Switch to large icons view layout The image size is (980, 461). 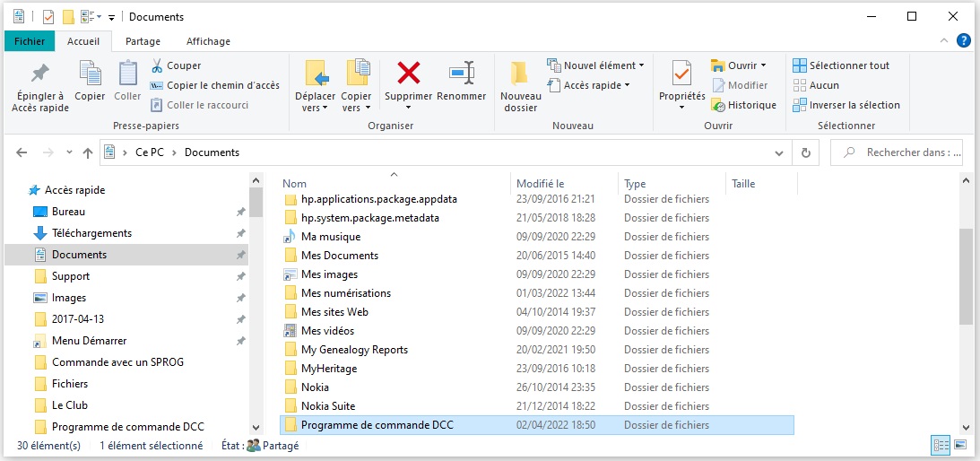960,446
